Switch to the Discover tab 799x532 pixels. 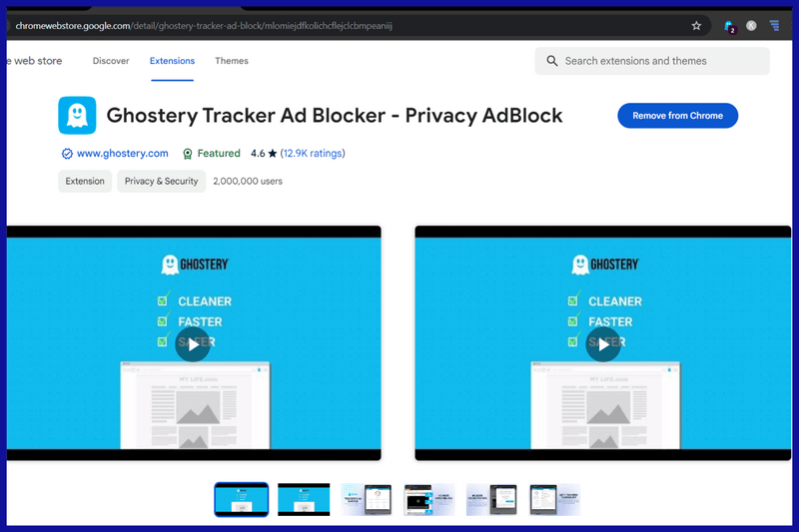point(111,61)
